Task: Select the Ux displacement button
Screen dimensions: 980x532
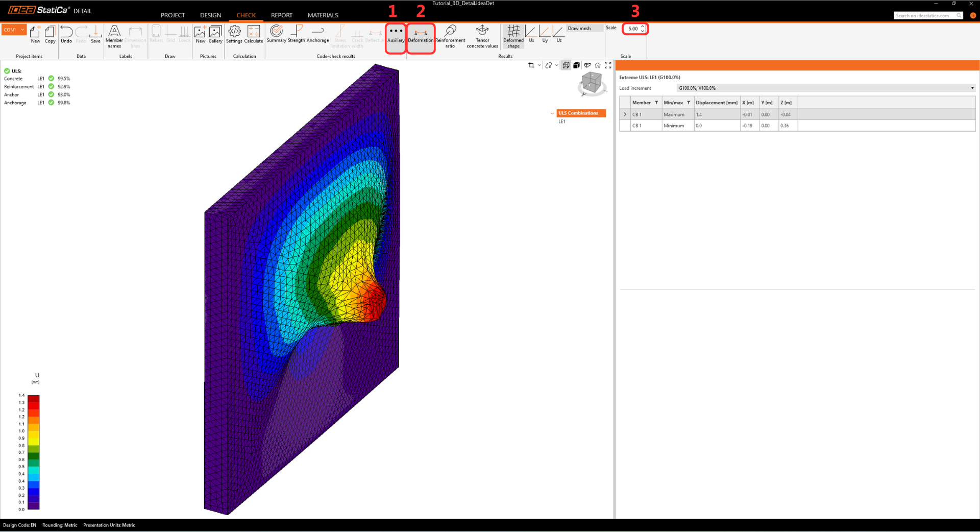Action: (x=531, y=34)
